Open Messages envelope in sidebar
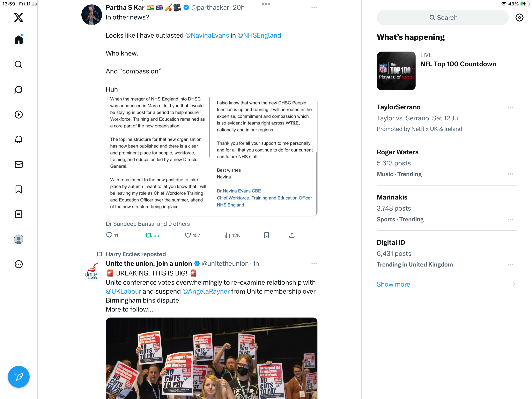Image resolution: width=532 pixels, height=399 pixels. 18,164
